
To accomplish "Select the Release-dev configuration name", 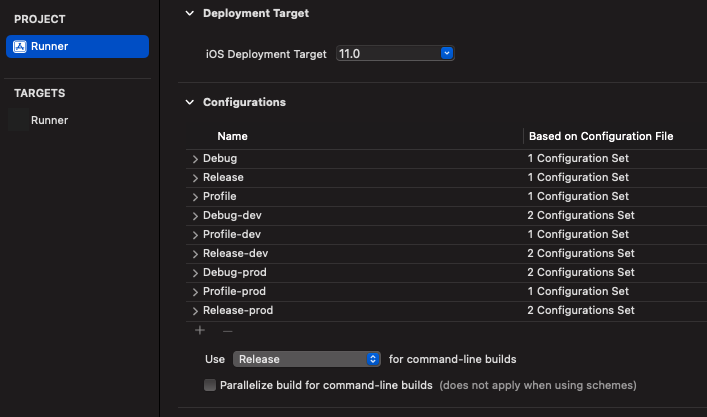I will pyautogui.click(x=235, y=253).
